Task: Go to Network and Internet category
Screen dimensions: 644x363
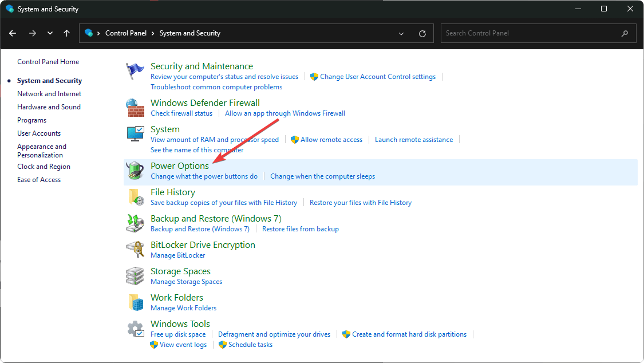Action: (x=49, y=94)
